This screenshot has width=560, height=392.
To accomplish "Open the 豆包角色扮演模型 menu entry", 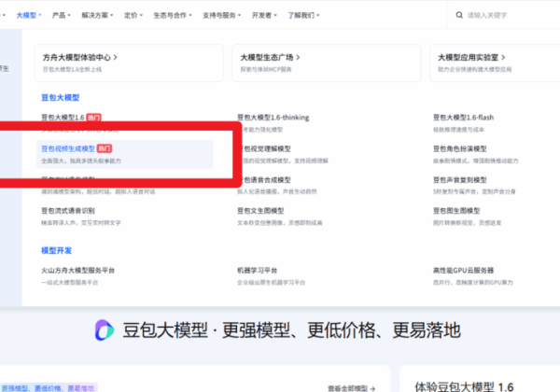I will pos(460,148).
